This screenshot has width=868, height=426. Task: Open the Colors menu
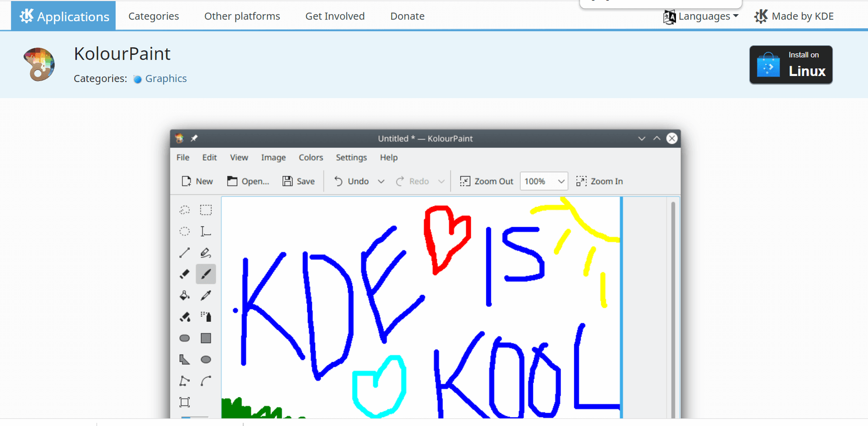(x=311, y=157)
